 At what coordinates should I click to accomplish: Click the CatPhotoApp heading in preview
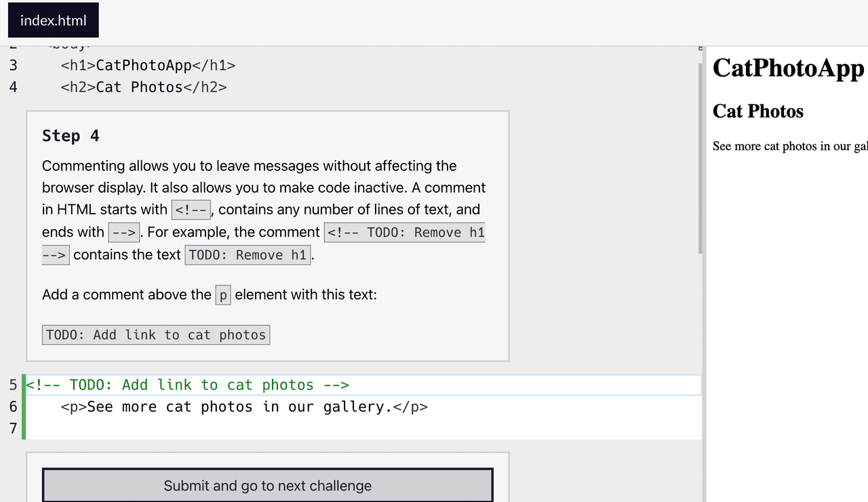pyautogui.click(x=788, y=69)
